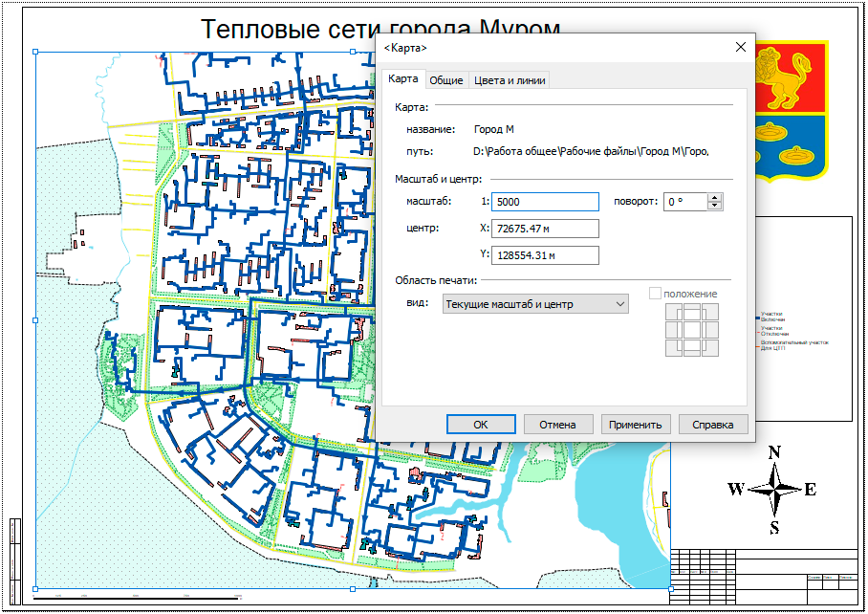Click the compass rose on the layout
The height and width of the screenshot is (614, 868).
[775, 489]
